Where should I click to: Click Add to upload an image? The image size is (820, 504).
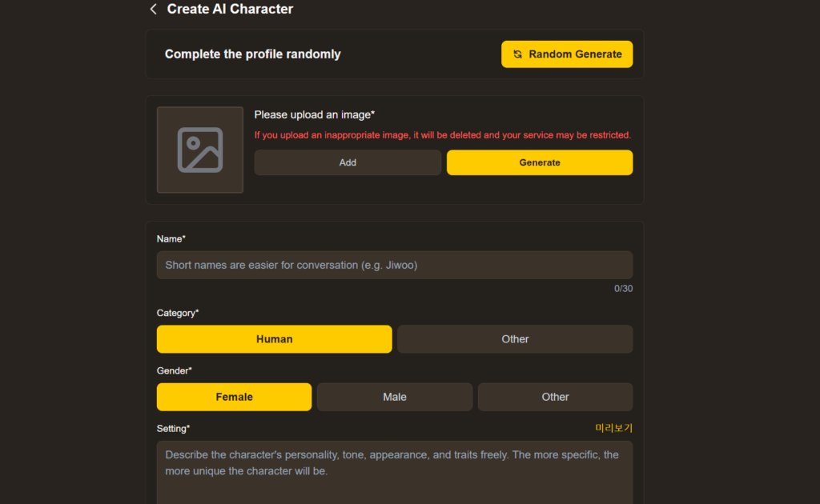point(347,162)
